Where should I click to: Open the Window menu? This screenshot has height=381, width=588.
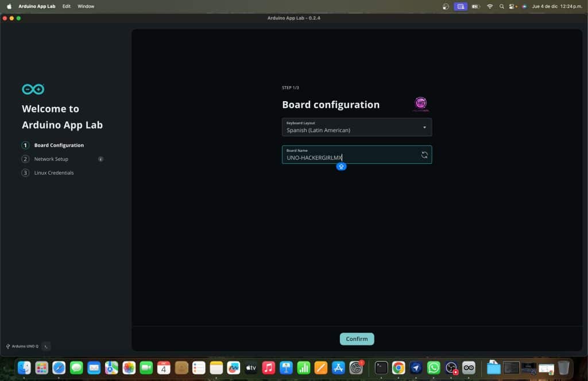[86, 6]
